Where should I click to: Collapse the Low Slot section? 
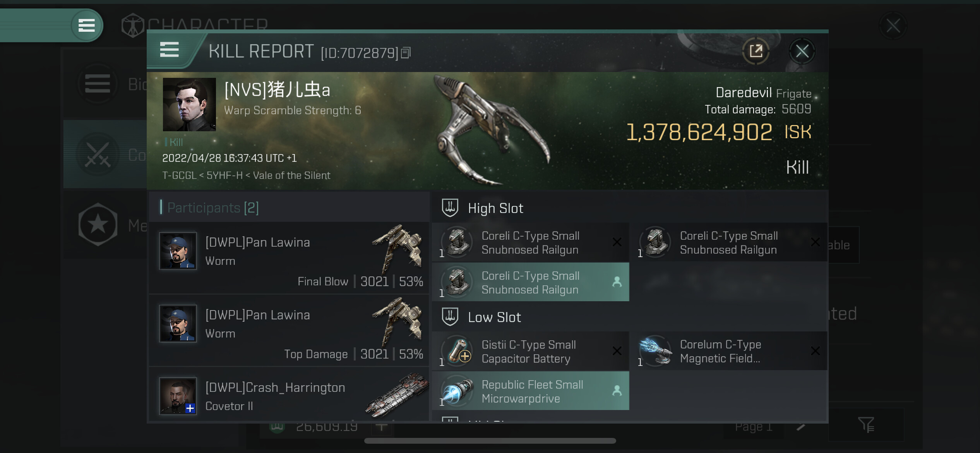494,317
